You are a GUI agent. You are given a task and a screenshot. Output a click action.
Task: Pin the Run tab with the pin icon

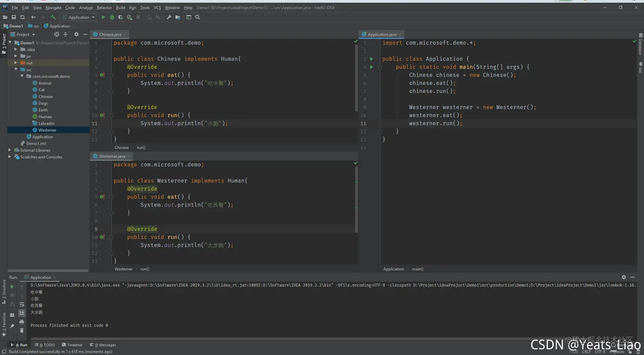click(12, 326)
